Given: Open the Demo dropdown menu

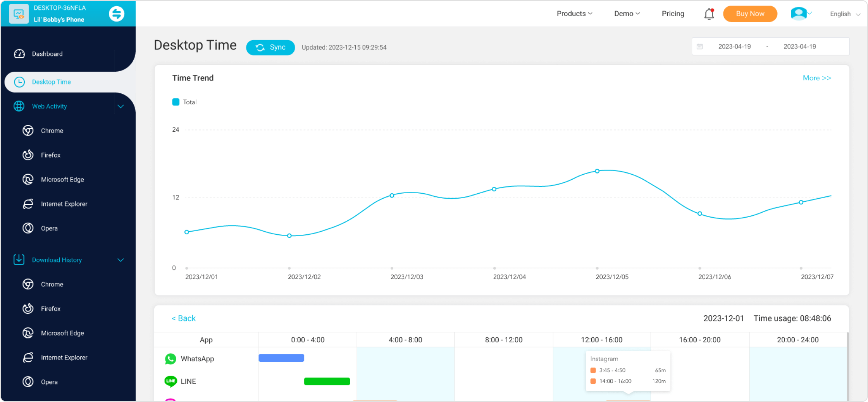Looking at the screenshot, I should [x=627, y=14].
